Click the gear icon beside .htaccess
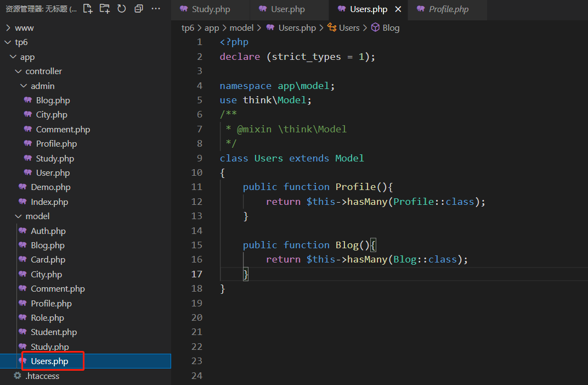The image size is (588, 385). (17, 376)
